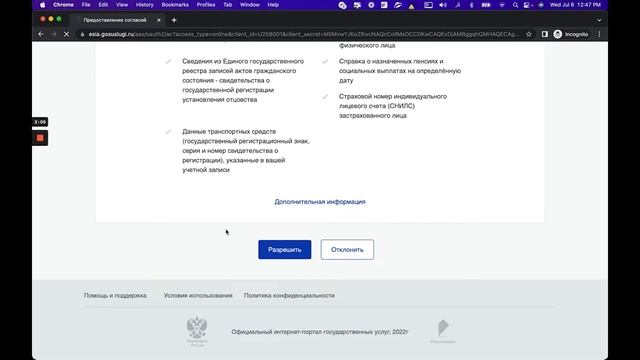Open Политика конфиденциальности footer link
Screen dimensions: 640x360
(289, 295)
